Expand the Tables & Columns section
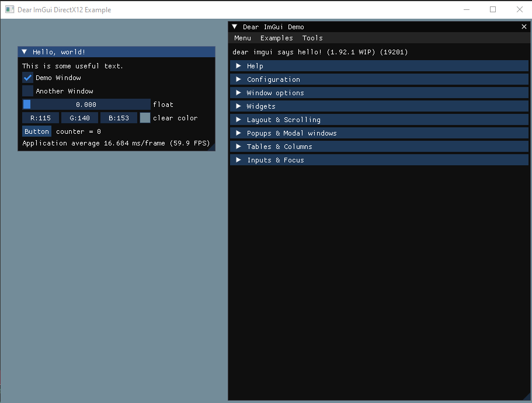 pos(379,147)
